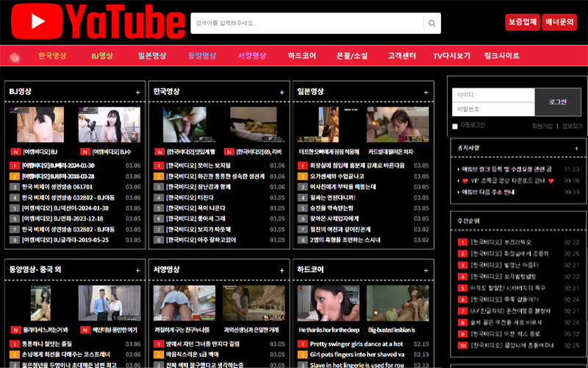Select the BJ영상 nav menu item

click(102, 56)
